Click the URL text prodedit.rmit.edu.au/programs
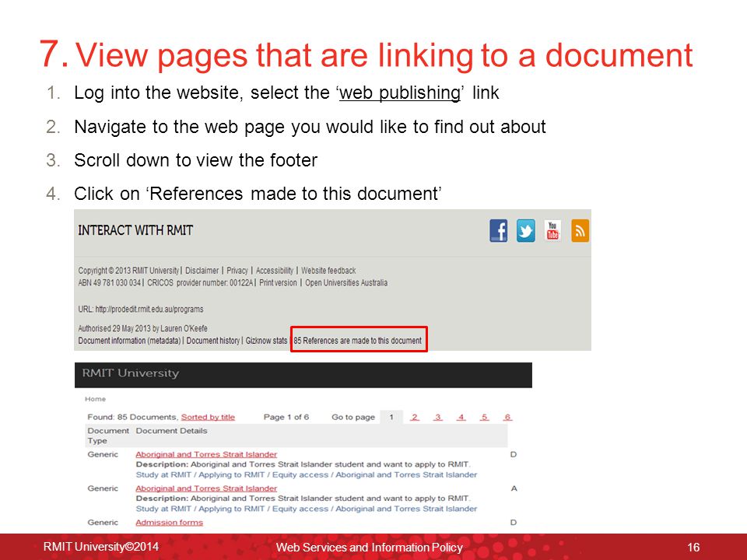Viewport: 747px width, 560px height. point(149,309)
